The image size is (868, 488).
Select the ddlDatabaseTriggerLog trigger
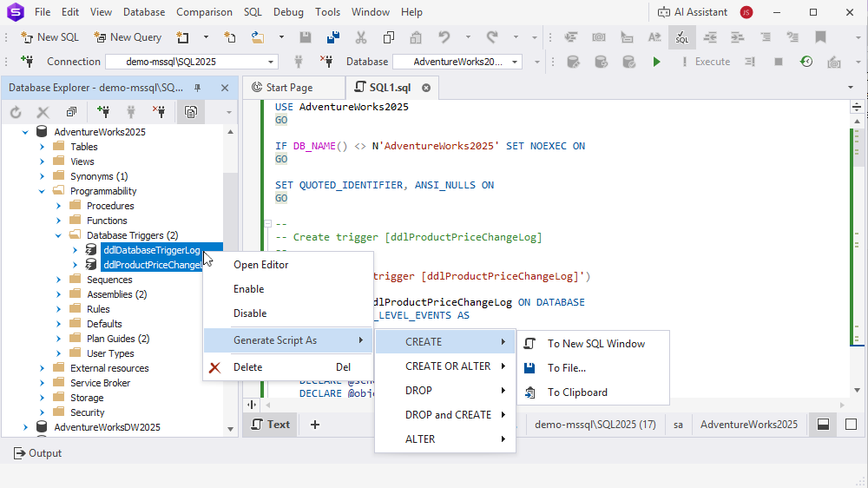click(152, 250)
